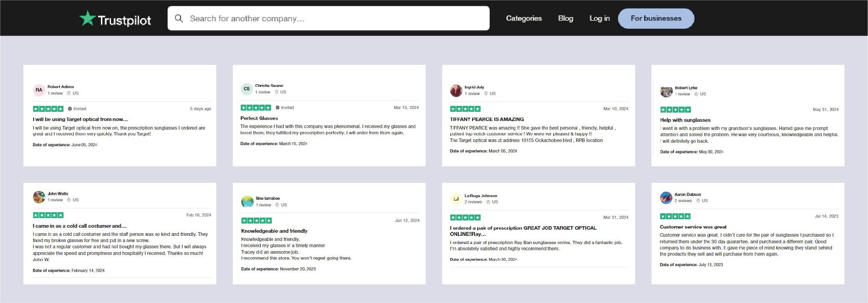Screen dimensions: 868x303
Task: Focus the Search for another company field
Action: coord(334,18)
